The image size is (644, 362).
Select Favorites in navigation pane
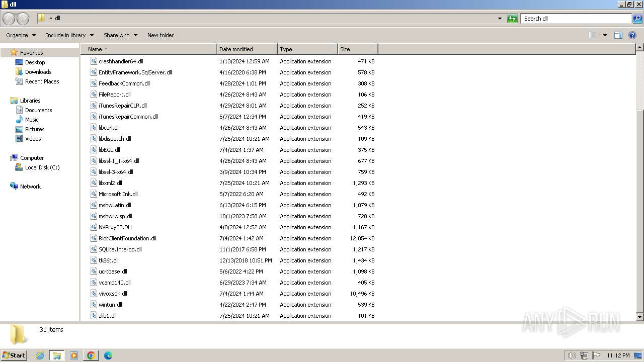pos(31,53)
